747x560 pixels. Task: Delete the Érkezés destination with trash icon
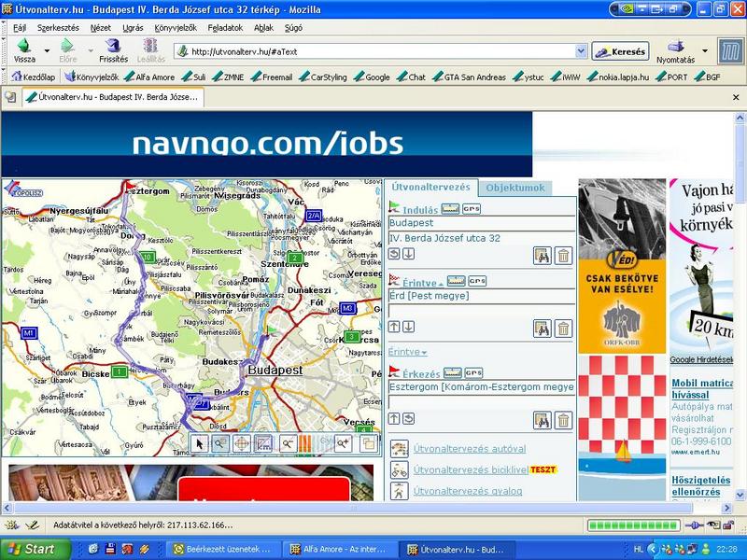click(563, 421)
